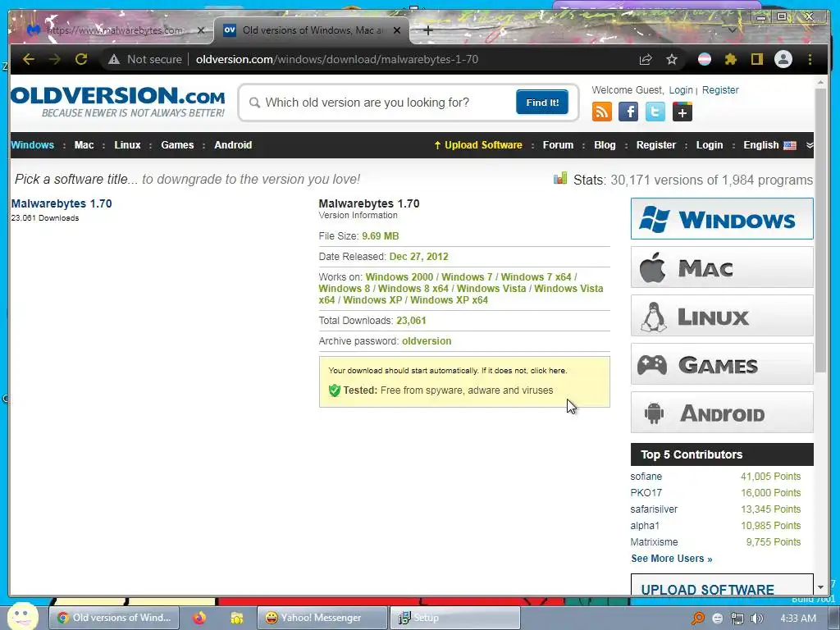This screenshot has width=840, height=630.
Task: Open Firefox from the taskbar
Action: click(x=199, y=618)
